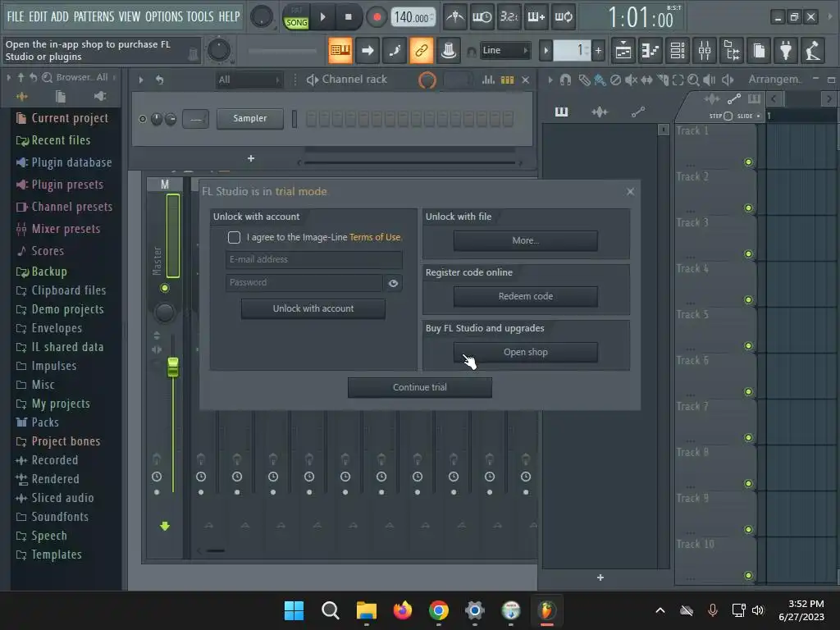Open View piano roll toolbar icon
The image size is (840, 630).
(651, 50)
